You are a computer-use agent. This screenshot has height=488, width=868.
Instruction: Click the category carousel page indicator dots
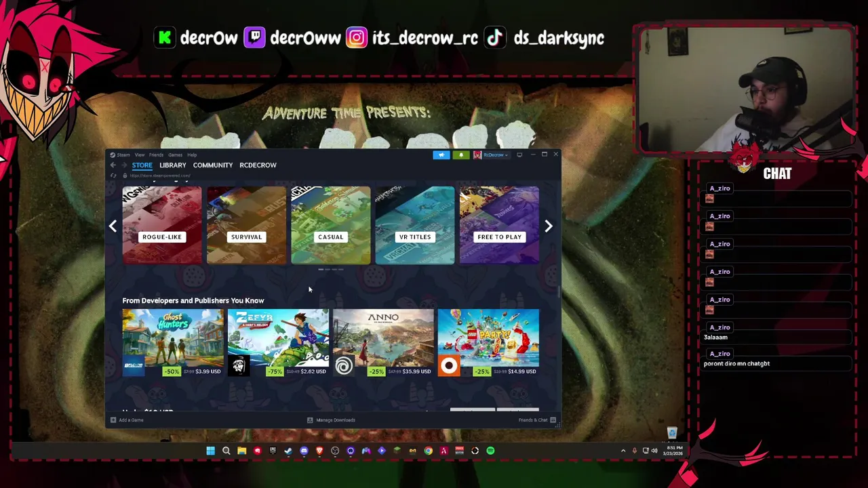(x=330, y=270)
